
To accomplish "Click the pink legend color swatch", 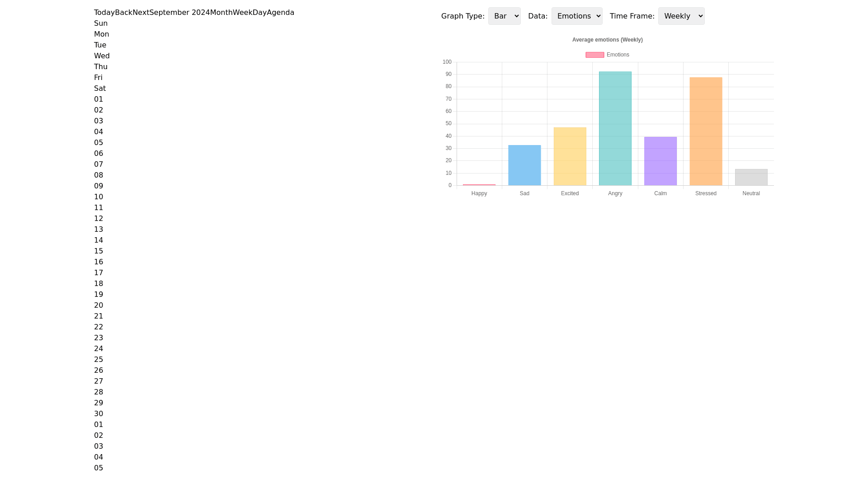I will pyautogui.click(x=594, y=54).
